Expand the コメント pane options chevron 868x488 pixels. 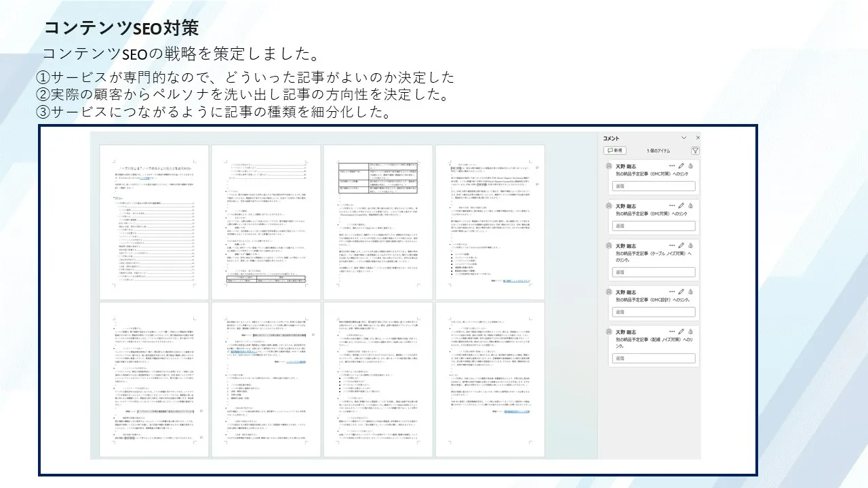(684, 138)
